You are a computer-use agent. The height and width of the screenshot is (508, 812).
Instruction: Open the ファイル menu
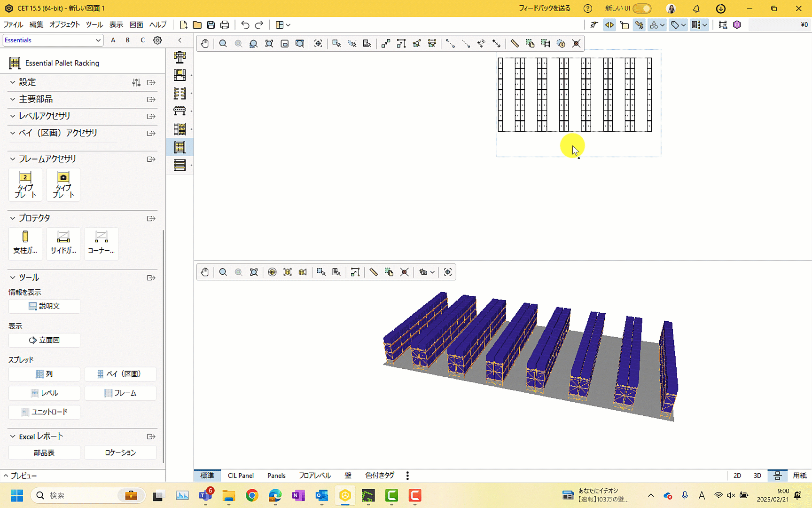pyautogui.click(x=13, y=24)
